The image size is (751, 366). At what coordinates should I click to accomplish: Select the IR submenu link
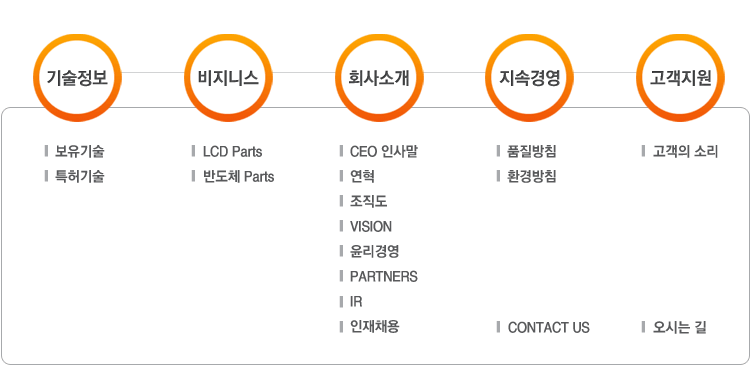tap(356, 302)
